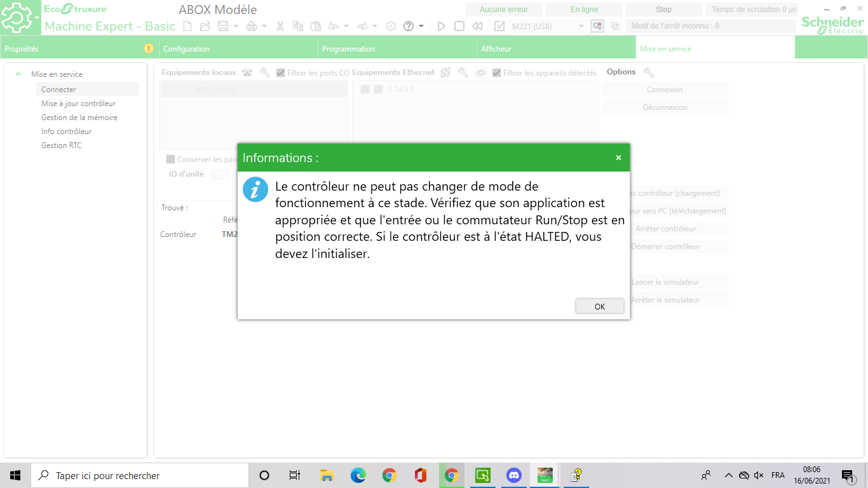Click the project settings gear icon
The width and height of the screenshot is (868, 488).
[x=391, y=26]
